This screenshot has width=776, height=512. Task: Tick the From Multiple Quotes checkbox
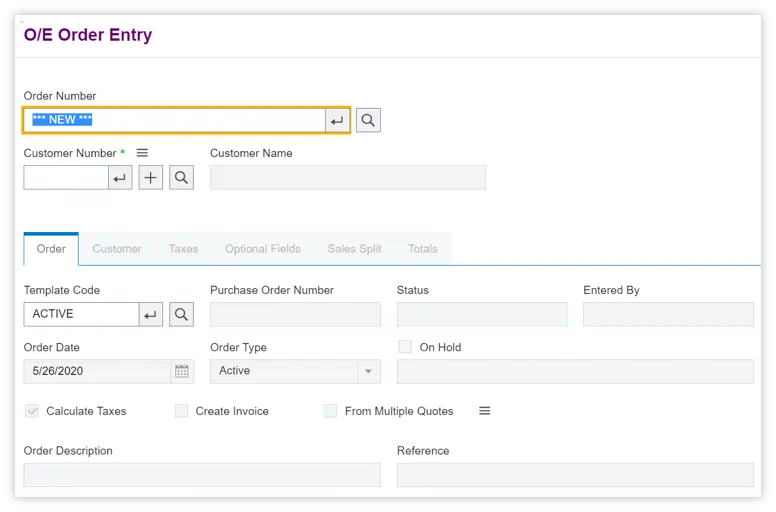click(330, 411)
